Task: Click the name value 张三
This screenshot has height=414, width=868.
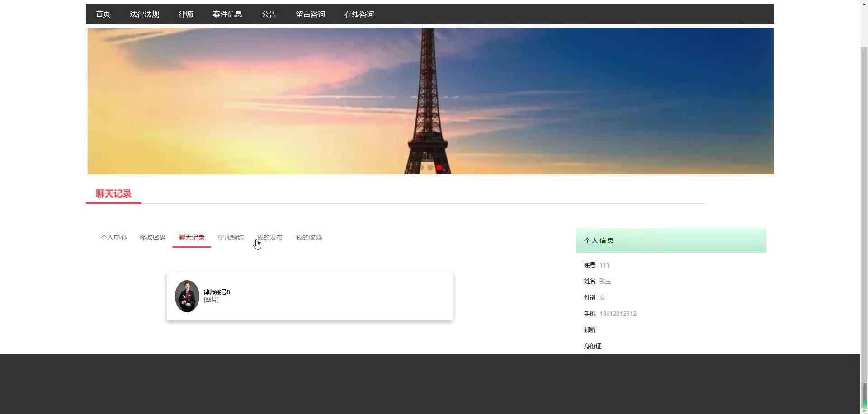Action: 605,281
